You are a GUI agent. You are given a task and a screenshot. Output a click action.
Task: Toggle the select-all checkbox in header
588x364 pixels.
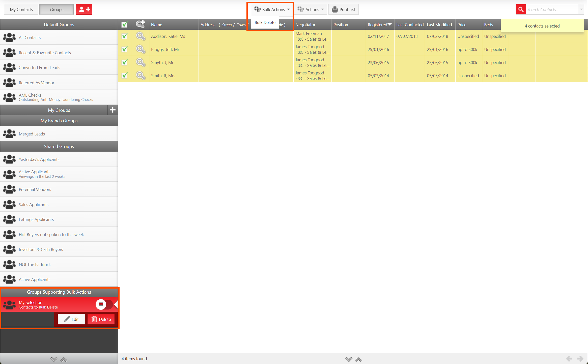[x=125, y=24]
